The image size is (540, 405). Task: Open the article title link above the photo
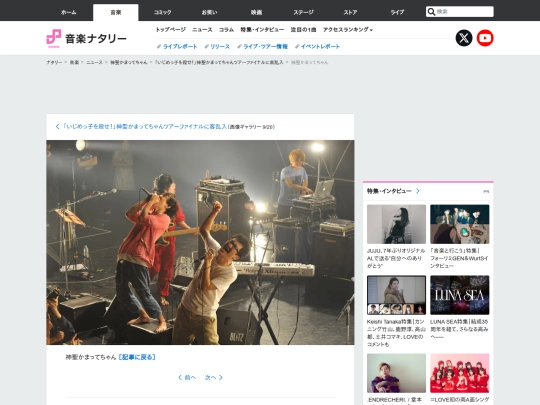[145, 127]
